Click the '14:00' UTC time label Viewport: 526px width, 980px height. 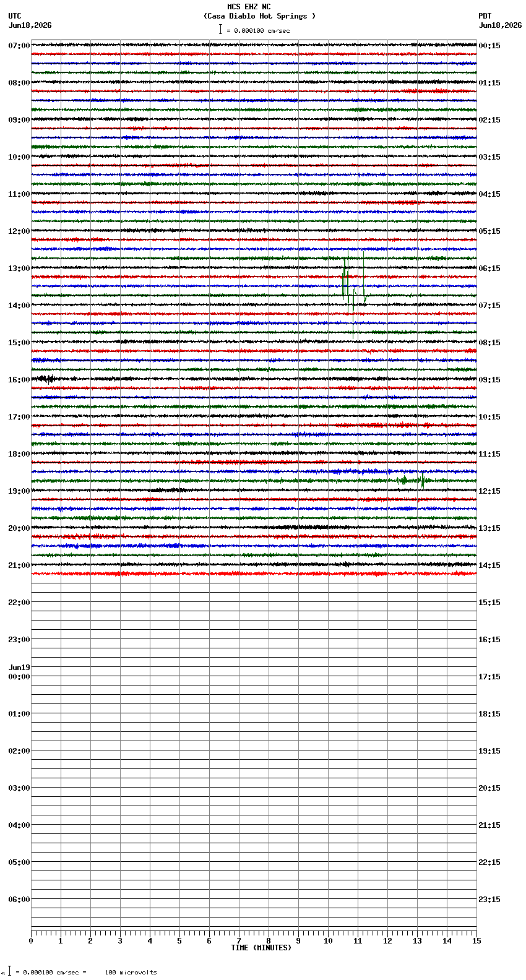(x=19, y=306)
